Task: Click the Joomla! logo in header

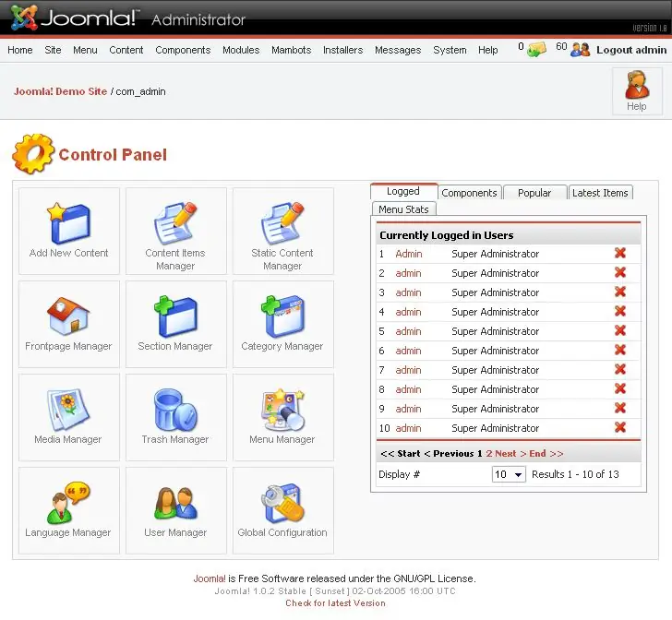Action: 74,18
